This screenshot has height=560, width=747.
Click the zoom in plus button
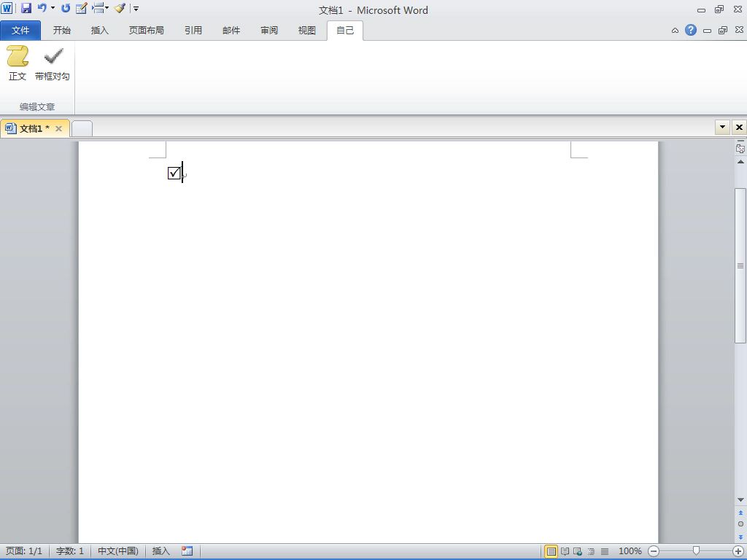pos(738,551)
